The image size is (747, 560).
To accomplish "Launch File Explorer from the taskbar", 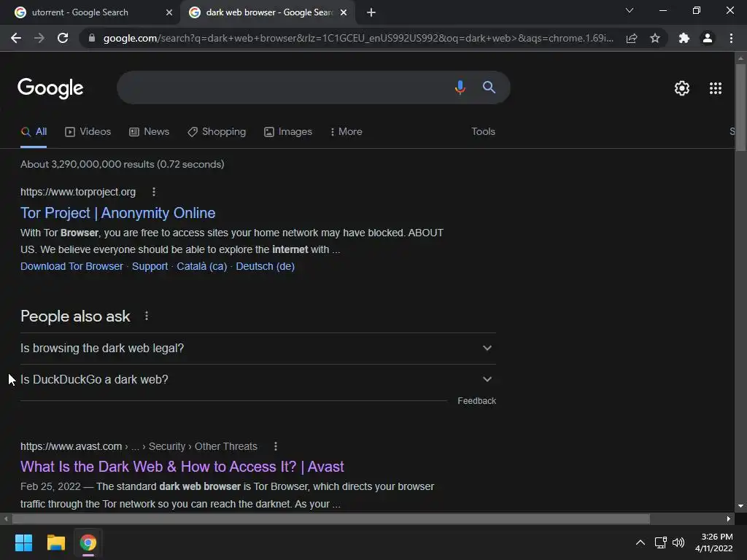I will click(55, 542).
